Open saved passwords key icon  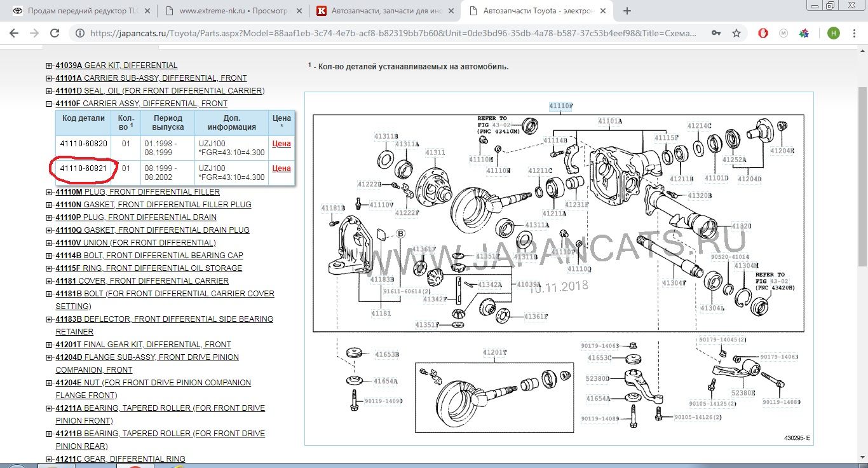[x=716, y=33]
